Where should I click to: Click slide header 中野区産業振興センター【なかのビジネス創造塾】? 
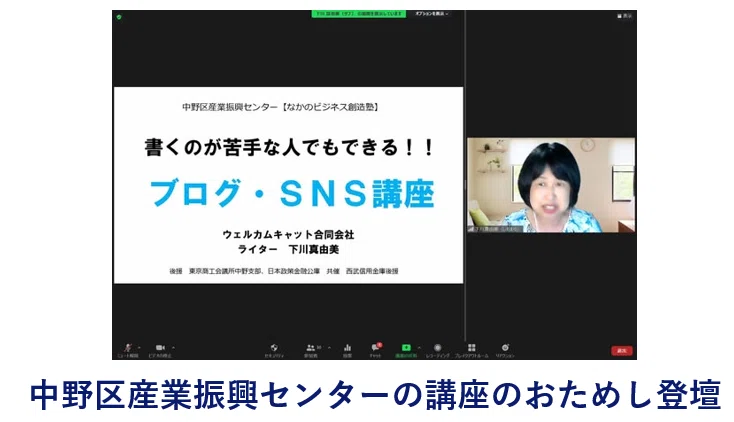point(281,107)
